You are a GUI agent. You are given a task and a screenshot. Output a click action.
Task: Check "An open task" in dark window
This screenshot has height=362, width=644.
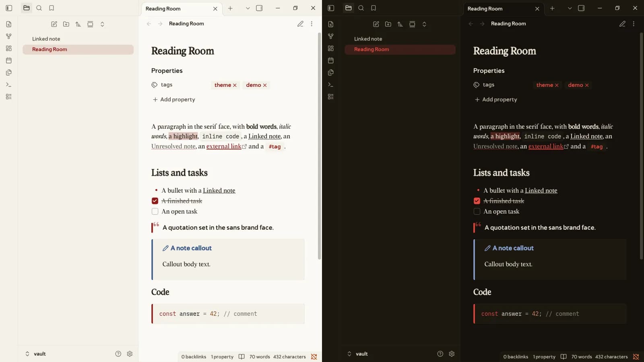click(477, 211)
